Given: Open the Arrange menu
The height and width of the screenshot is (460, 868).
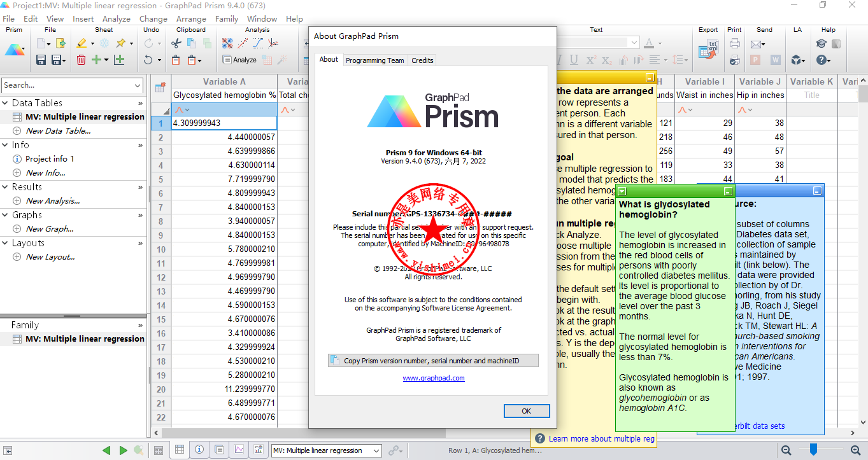Looking at the screenshot, I should point(191,19).
